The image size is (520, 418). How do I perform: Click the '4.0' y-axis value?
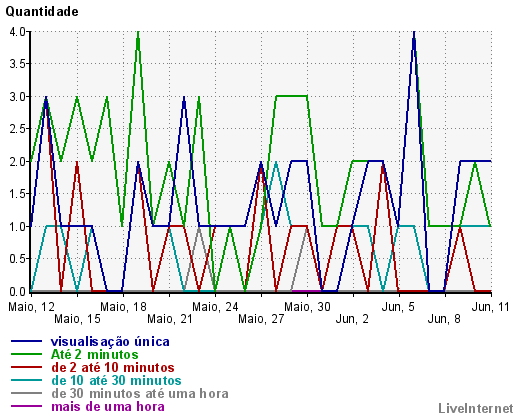(x=18, y=32)
